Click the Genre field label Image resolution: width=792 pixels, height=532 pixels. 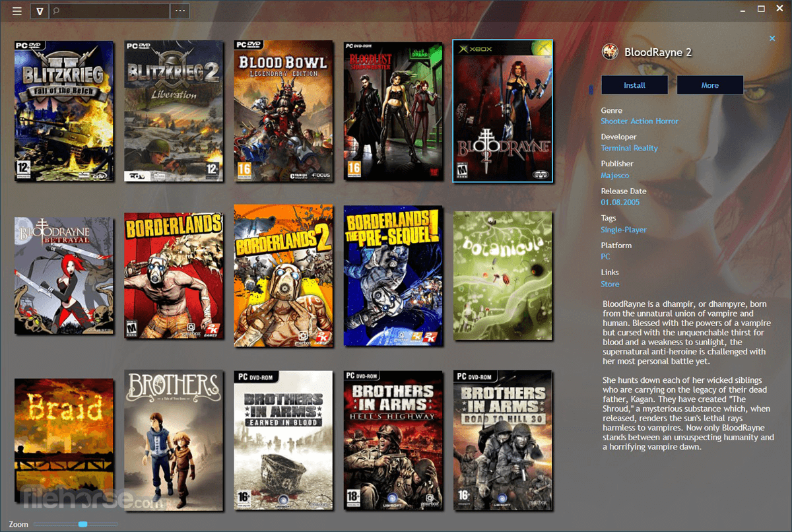pos(611,110)
